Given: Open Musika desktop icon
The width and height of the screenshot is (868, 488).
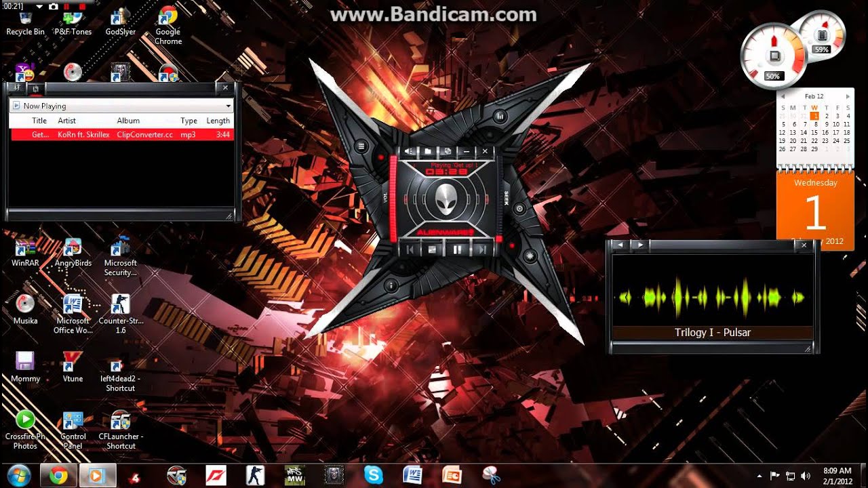Looking at the screenshot, I should (25, 310).
